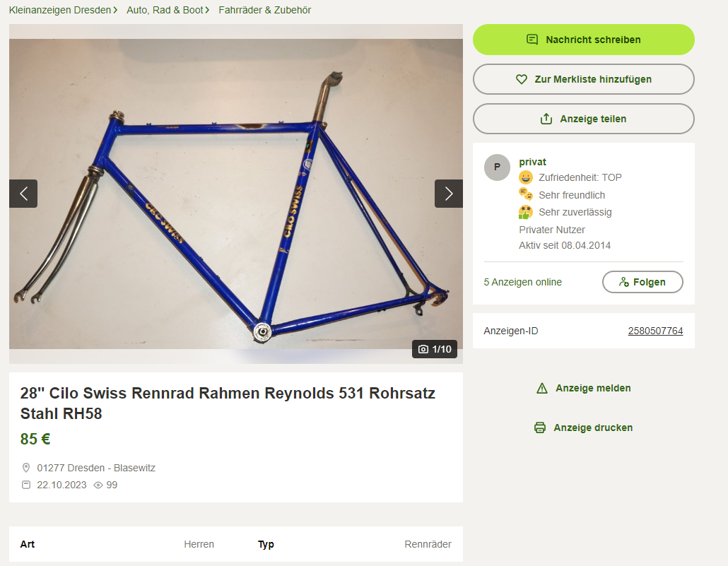Click the camera photo counter 1/10
Screen dimensions: 728x566
[x=435, y=349]
